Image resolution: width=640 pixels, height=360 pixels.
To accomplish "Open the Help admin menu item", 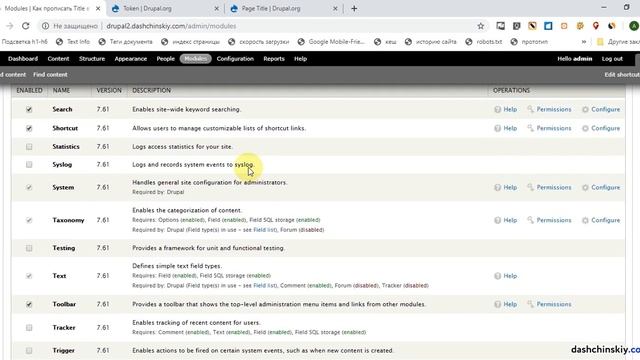I will (300, 59).
